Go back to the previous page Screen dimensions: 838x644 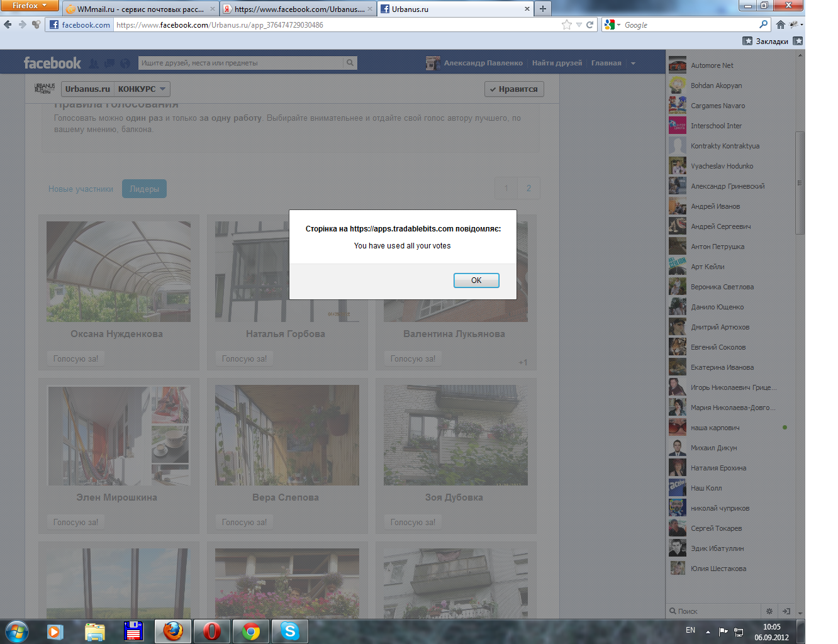click(x=8, y=25)
